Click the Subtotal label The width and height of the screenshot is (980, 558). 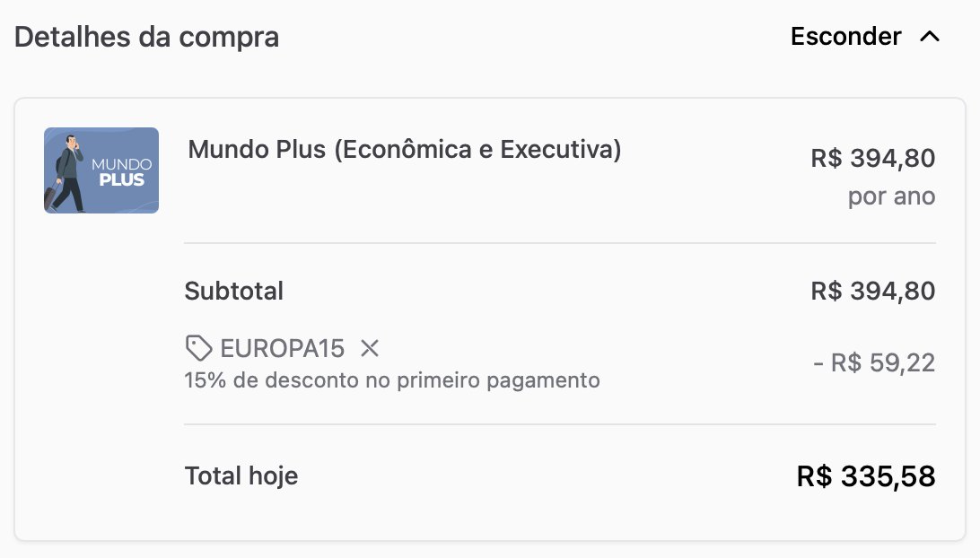pyautogui.click(x=233, y=292)
